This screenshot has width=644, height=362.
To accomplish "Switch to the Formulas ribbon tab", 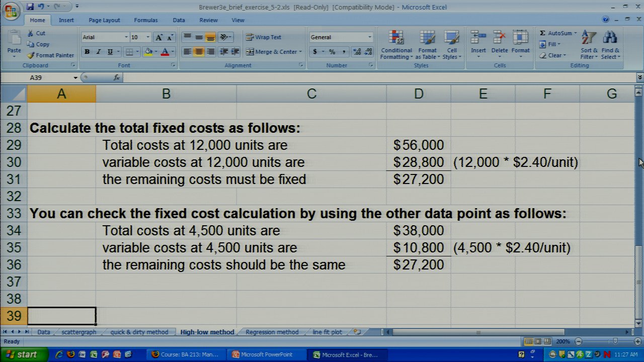I will (x=145, y=20).
